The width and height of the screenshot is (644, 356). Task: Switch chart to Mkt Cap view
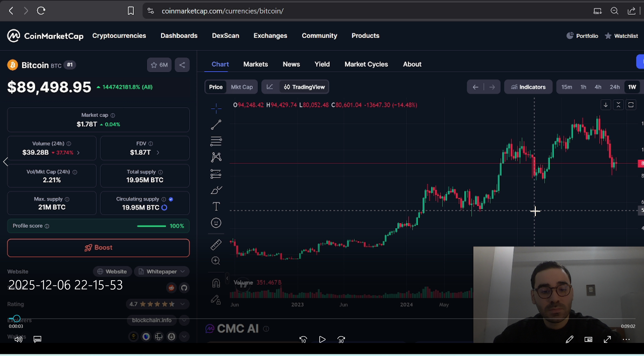[x=242, y=87]
